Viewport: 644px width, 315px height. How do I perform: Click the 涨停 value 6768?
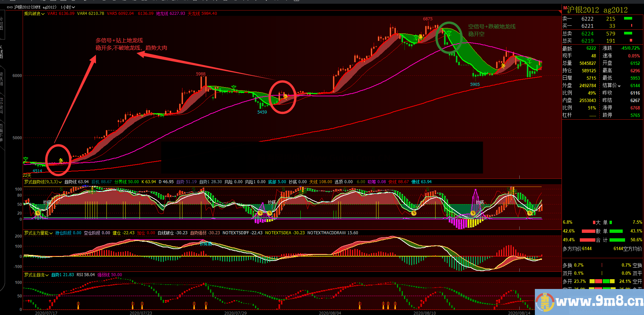[635, 108]
